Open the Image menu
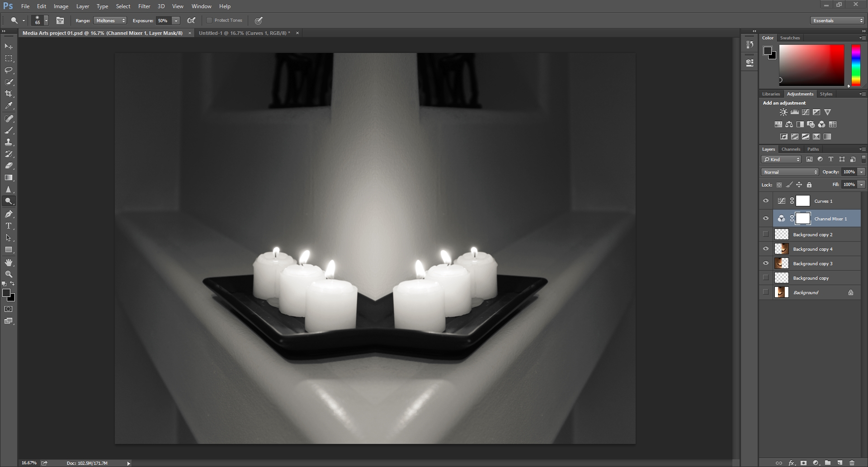The image size is (868, 467). 61,6
